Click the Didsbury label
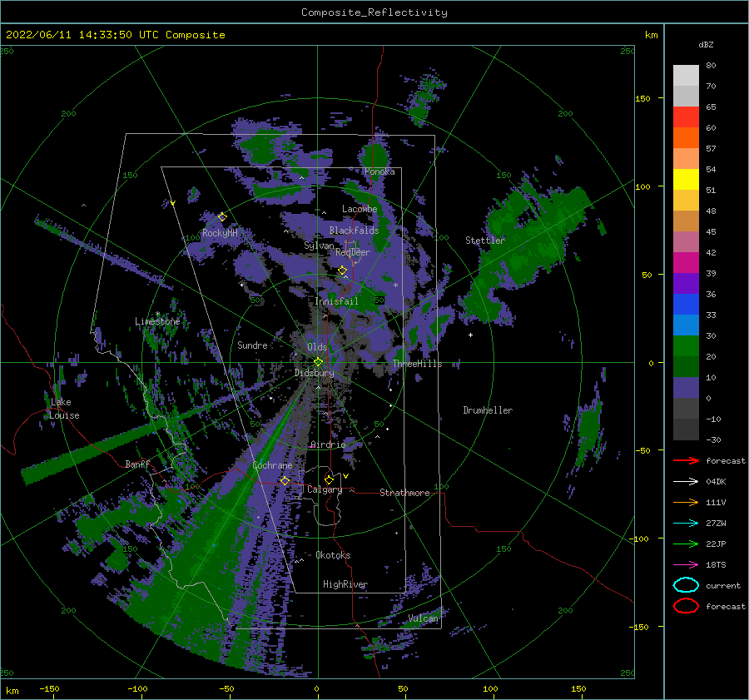Viewport: 749px width, 700px height. pos(315,373)
